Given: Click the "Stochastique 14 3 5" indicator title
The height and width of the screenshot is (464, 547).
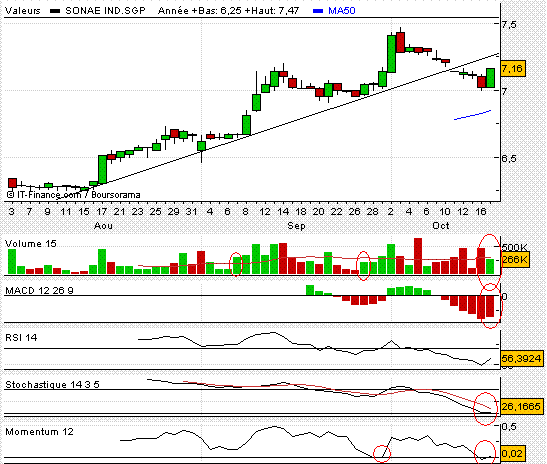Looking at the screenshot, I should pos(52,384).
